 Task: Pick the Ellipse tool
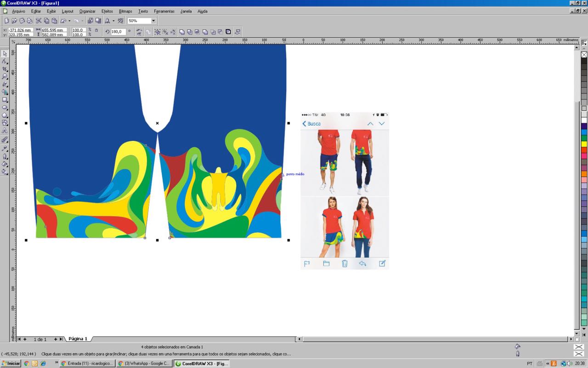(5, 108)
